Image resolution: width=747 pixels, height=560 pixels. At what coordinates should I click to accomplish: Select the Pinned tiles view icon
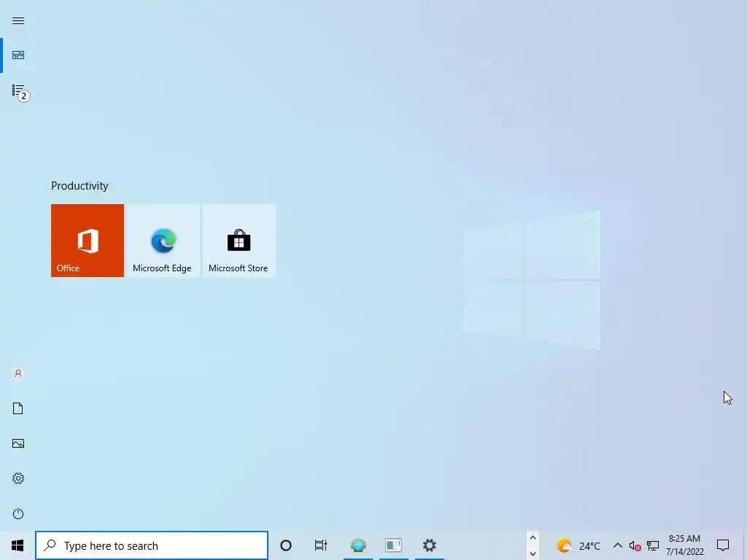point(18,55)
